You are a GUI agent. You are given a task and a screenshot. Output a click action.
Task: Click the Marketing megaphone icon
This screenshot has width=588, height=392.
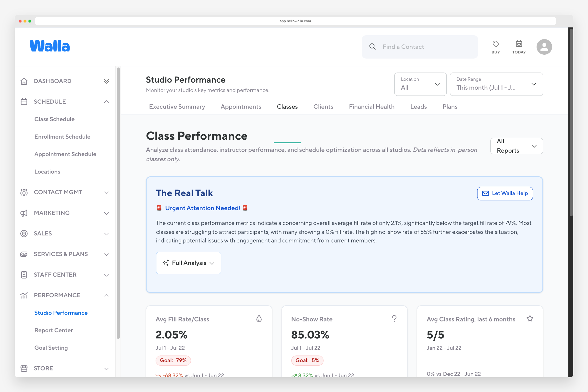(24, 213)
